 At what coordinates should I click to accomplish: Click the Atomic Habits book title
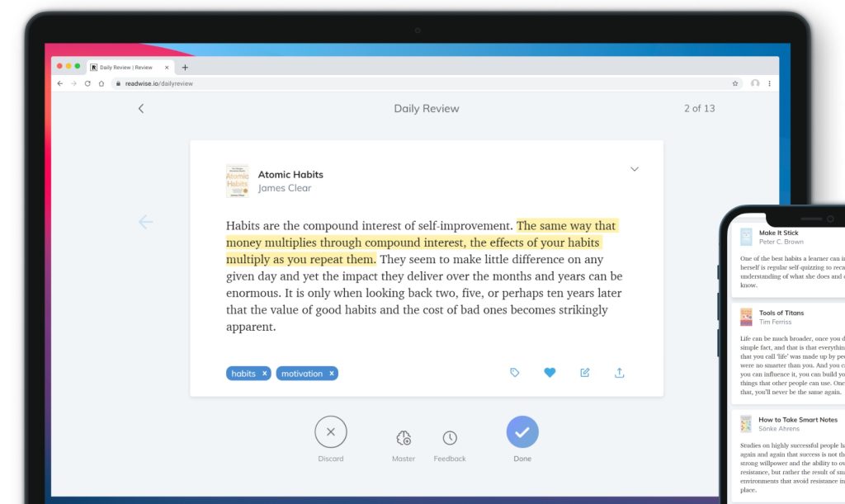tap(290, 175)
